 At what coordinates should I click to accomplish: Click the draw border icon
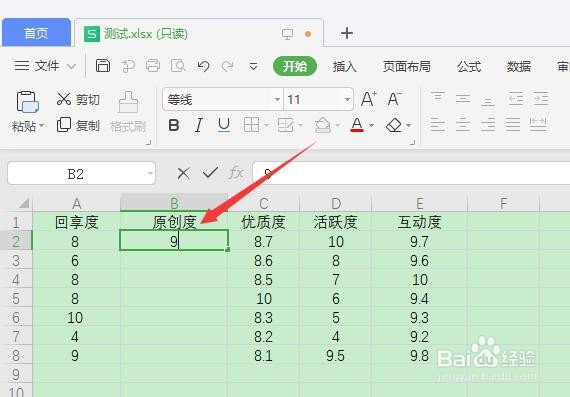coord(286,125)
